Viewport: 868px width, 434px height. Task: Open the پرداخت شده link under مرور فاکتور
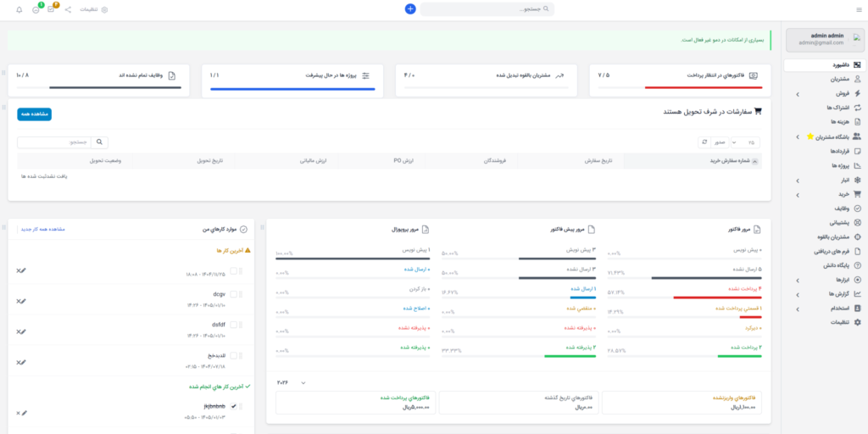(743, 347)
